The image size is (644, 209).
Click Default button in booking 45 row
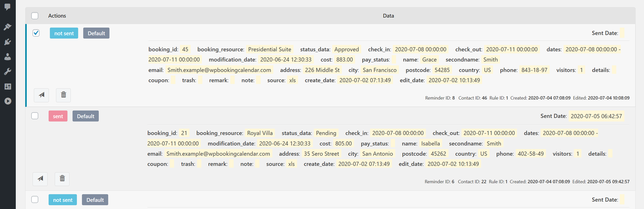96,33
